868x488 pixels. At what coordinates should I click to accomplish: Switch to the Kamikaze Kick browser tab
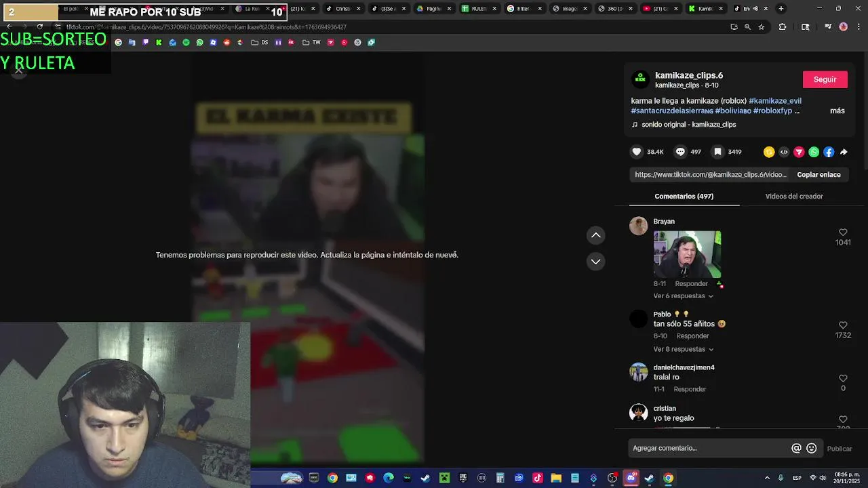click(706, 9)
